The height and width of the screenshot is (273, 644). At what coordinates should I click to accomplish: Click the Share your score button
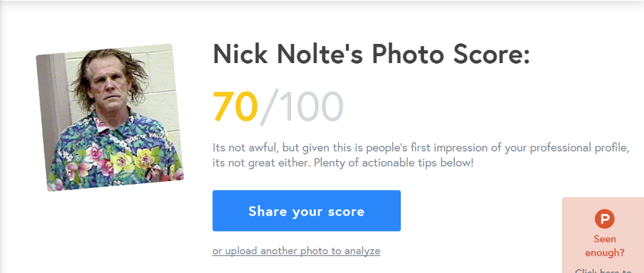tap(306, 211)
